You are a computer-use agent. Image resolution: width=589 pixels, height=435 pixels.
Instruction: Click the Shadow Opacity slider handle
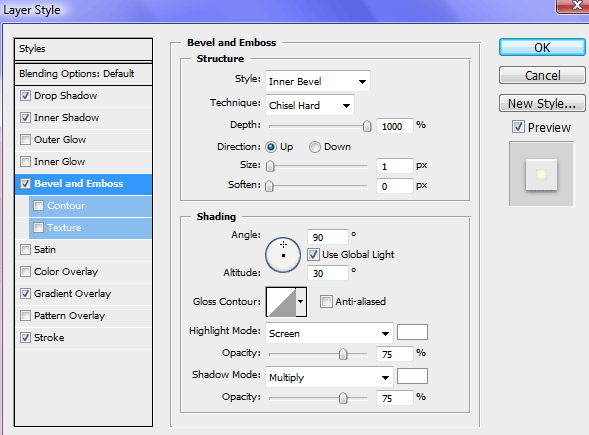point(343,398)
